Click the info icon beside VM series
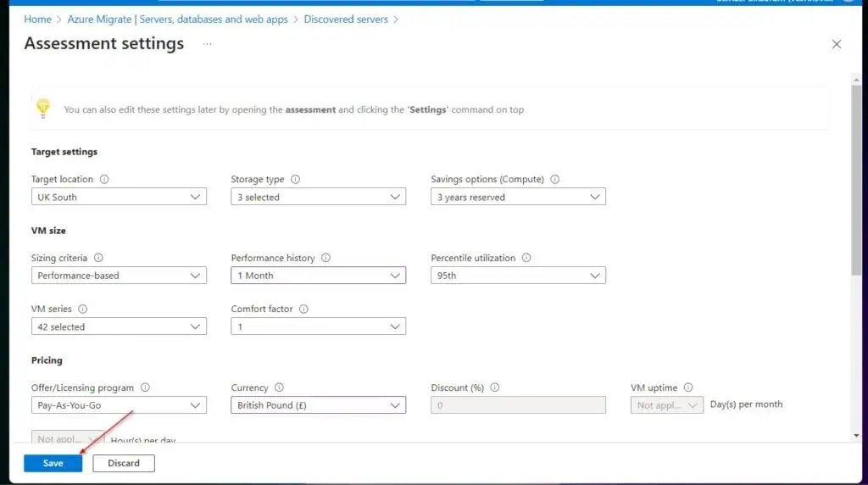Viewport: 868px width, 485px height. [x=82, y=309]
